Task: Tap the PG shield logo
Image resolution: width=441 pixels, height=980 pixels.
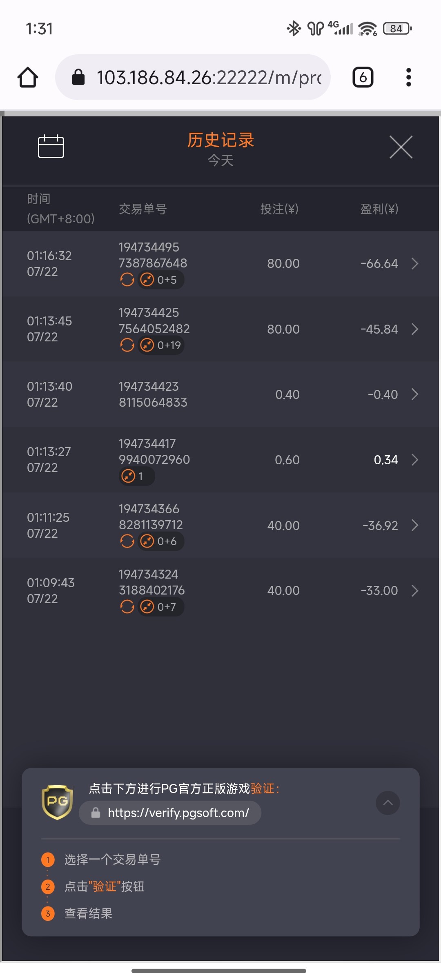Action: click(58, 802)
